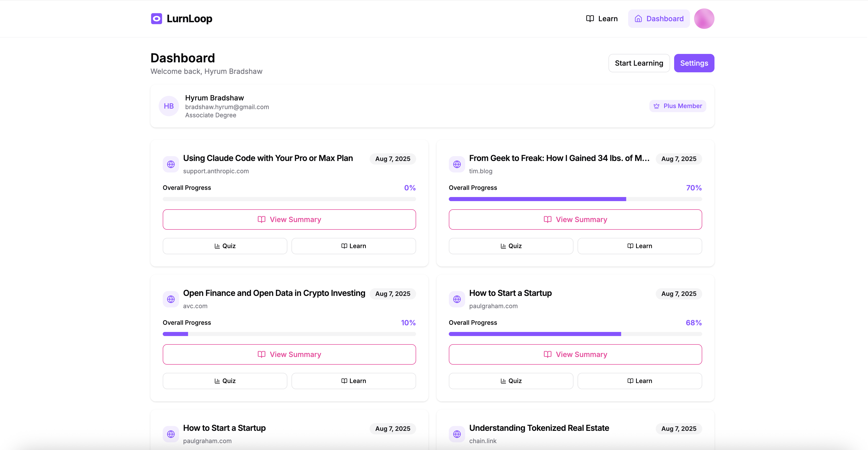The image size is (868, 450).
Task: Click the Hyrum Bradshaw name in profile card
Action: [214, 98]
